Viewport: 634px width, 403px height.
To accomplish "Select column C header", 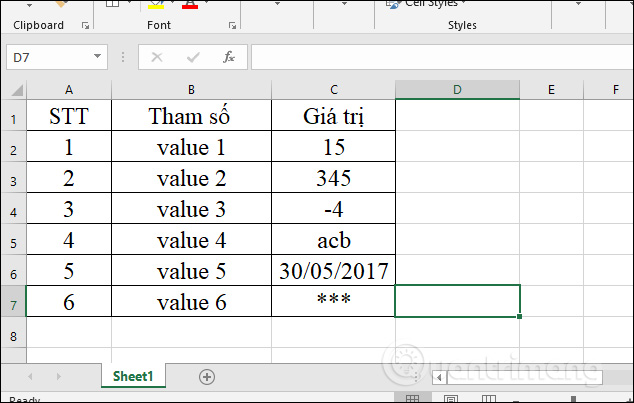I will [x=334, y=90].
